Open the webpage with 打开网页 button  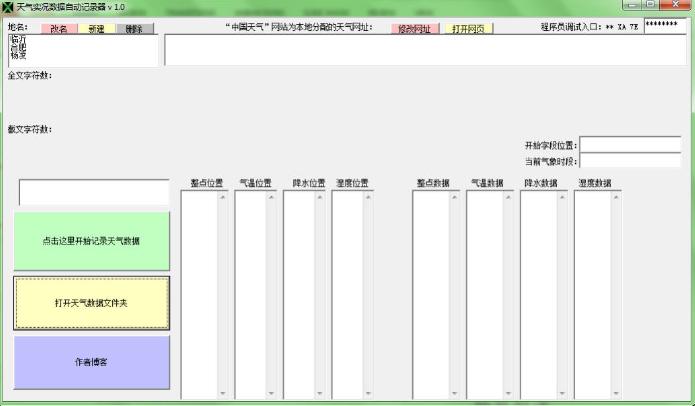click(466, 29)
